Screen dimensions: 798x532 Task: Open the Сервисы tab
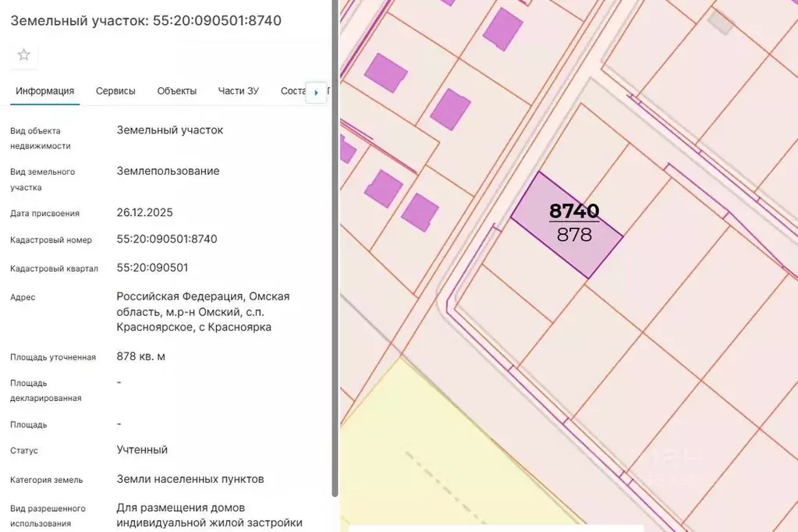point(115,90)
